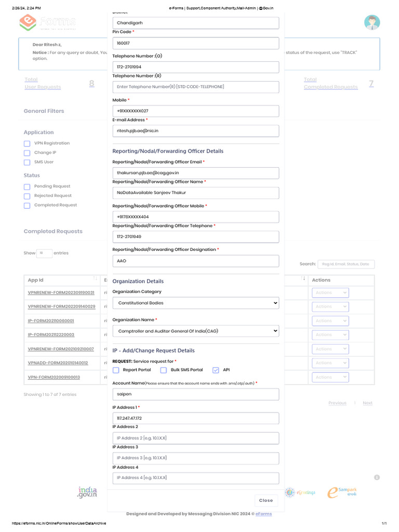Click the Forwarding Officer Designation field
Screen dimensions: 399x532
point(196,261)
